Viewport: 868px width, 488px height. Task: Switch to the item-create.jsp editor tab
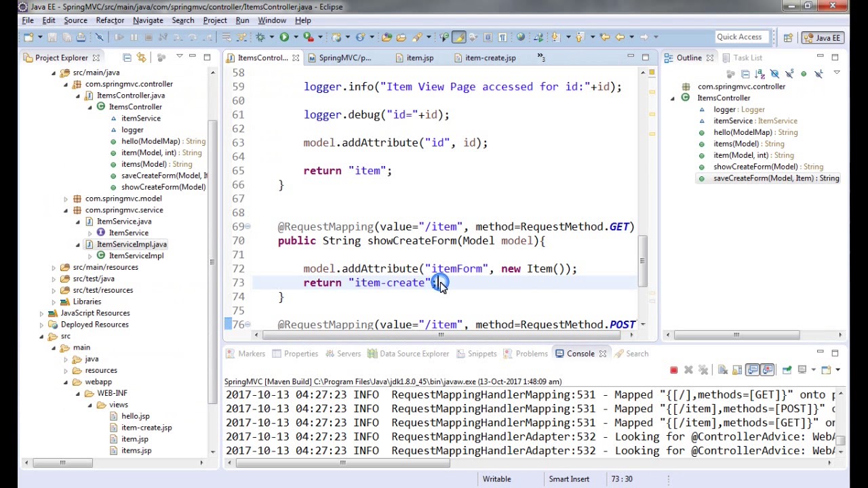click(x=484, y=58)
